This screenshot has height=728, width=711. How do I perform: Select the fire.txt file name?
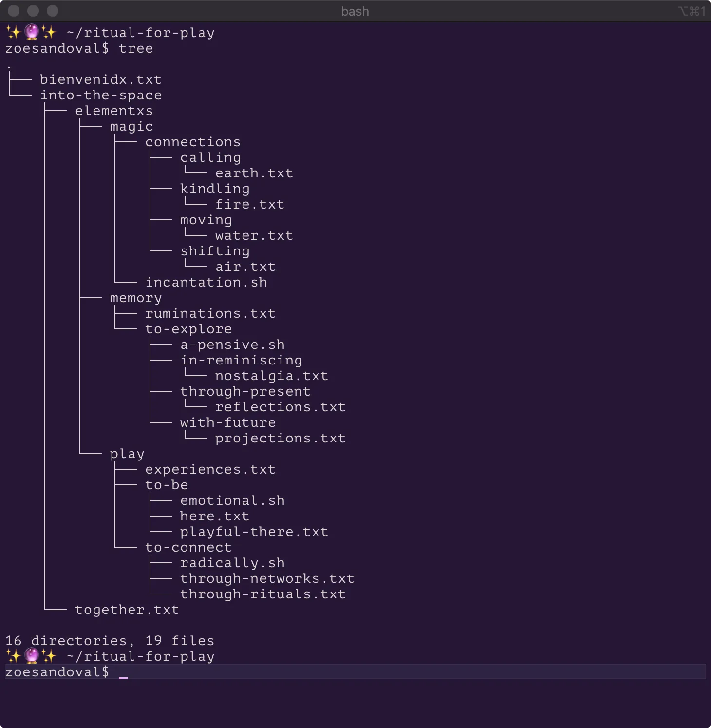click(x=250, y=205)
